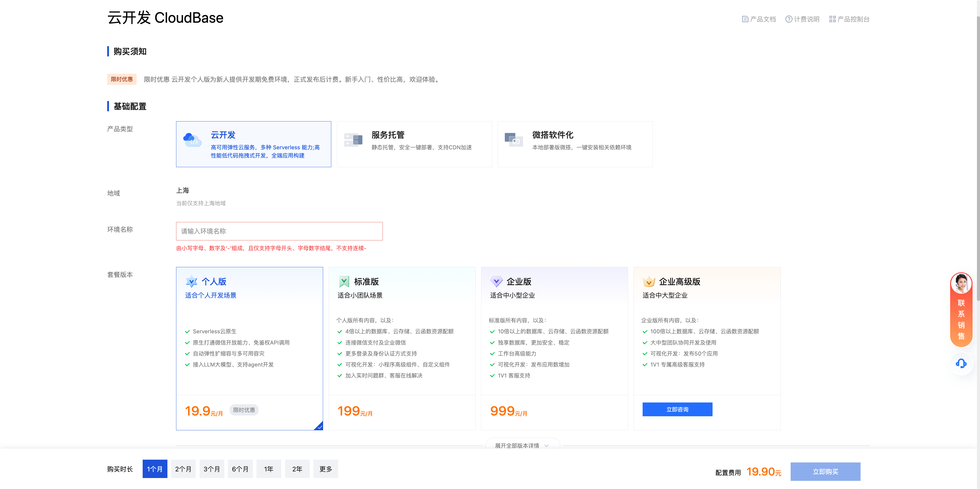980x489 pixels.
Task: Click checkmark beside 连接微信支付及企业微信
Action: 340,343
